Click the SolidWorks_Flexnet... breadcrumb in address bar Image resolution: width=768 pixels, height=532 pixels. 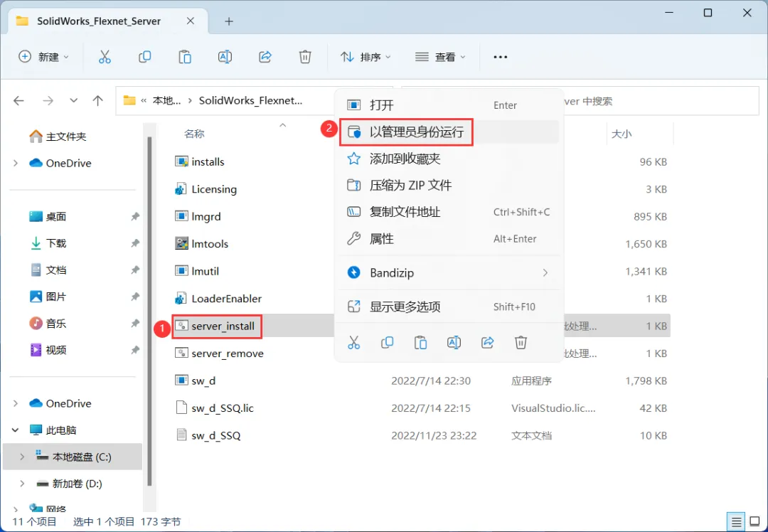click(250, 100)
